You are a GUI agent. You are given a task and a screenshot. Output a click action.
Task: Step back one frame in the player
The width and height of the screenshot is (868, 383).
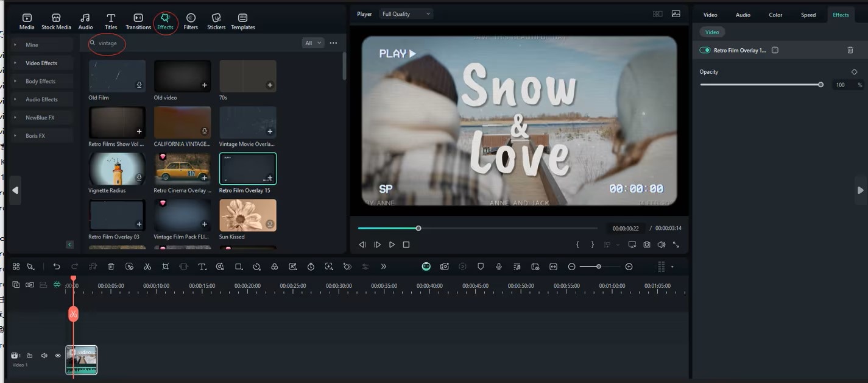[x=362, y=245]
